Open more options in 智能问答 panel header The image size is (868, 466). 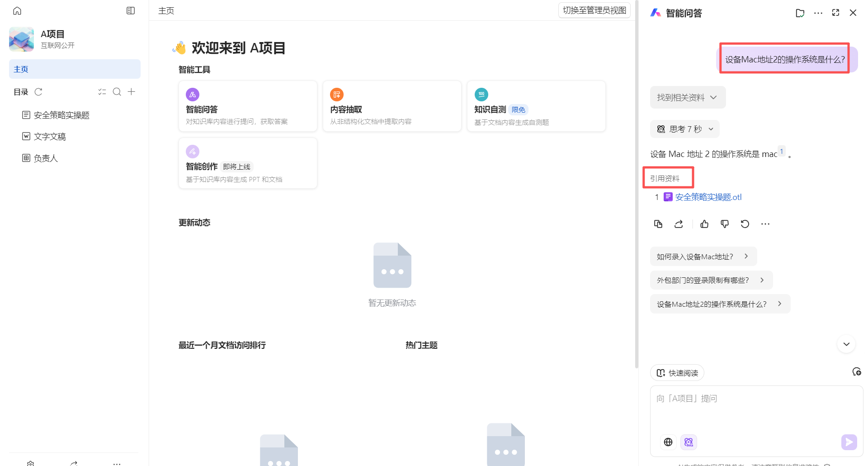tap(818, 13)
